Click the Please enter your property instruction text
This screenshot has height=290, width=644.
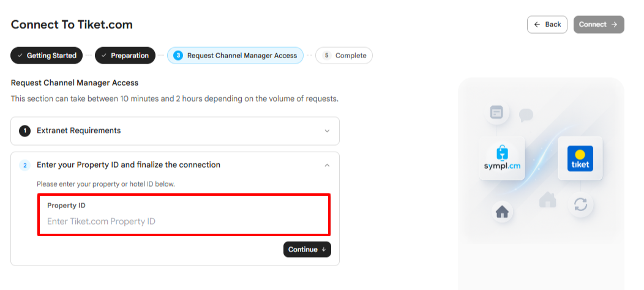click(106, 184)
